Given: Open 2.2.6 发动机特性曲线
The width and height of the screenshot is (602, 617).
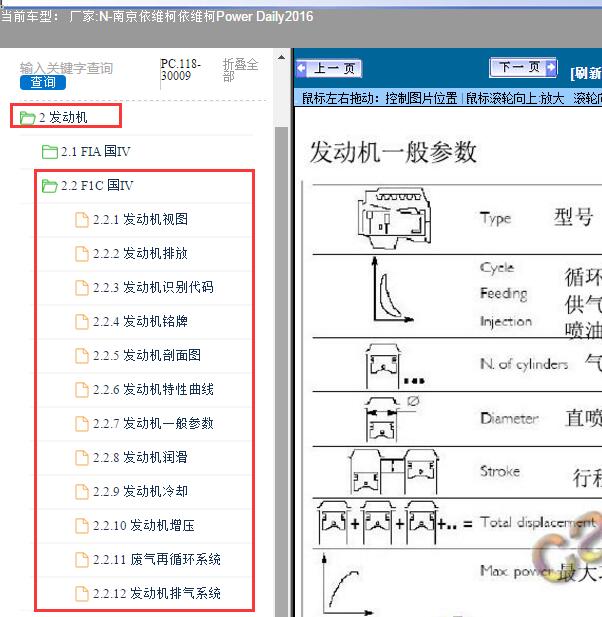Looking at the screenshot, I should tap(153, 390).
